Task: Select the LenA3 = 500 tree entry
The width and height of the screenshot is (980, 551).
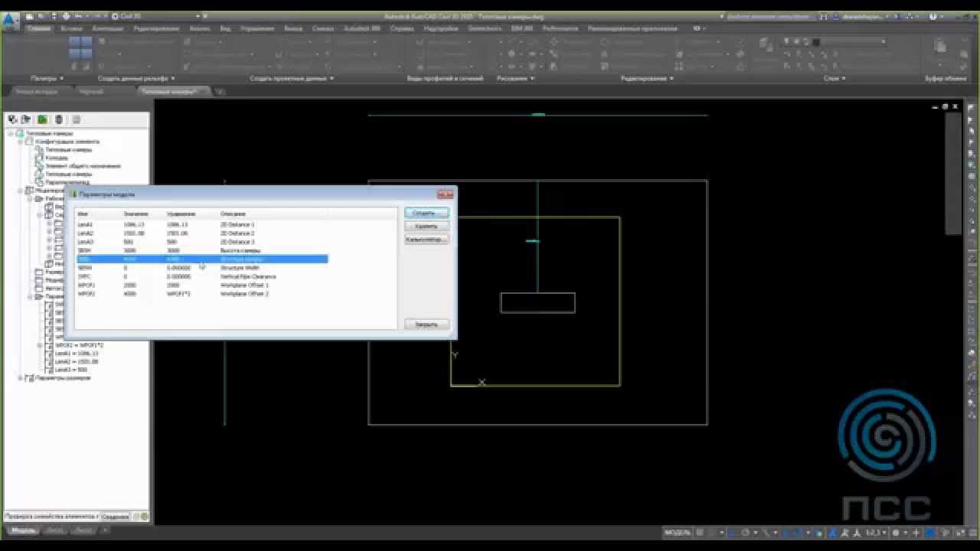Action: pos(71,370)
